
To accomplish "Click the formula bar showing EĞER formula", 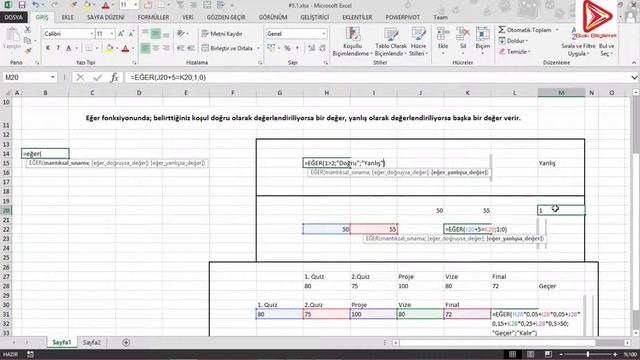I will 378,77.
